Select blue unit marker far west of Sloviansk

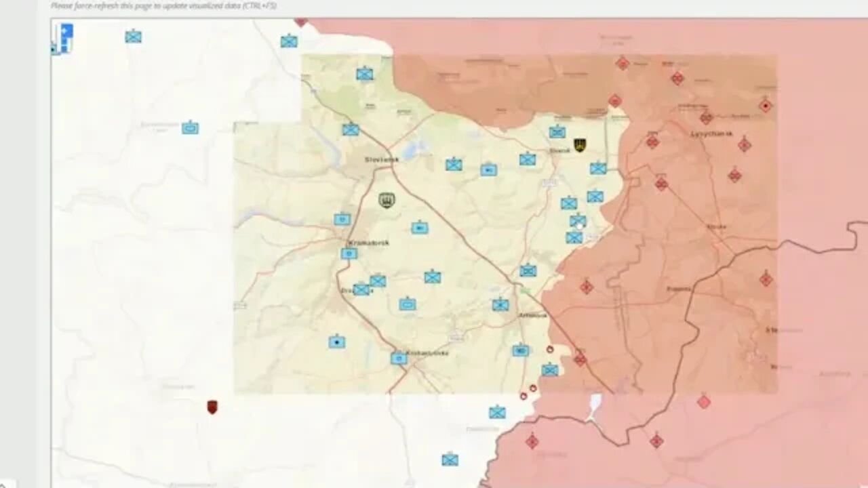(190, 127)
